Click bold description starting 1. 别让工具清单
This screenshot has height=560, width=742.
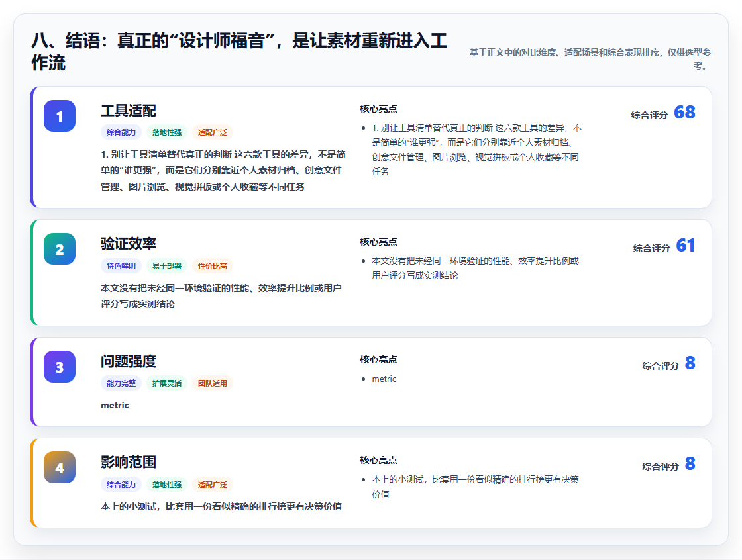click(x=223, y=170)
